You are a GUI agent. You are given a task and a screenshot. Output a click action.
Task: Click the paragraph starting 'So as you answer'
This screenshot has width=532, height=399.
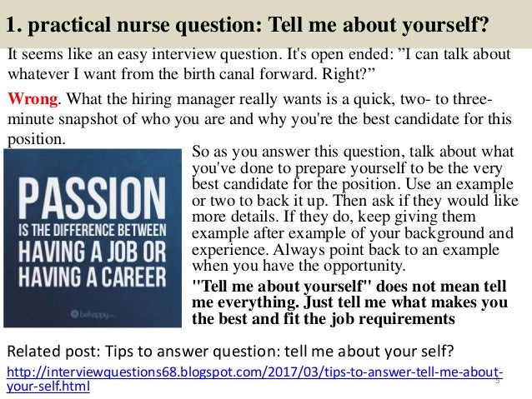pos(355,208)
